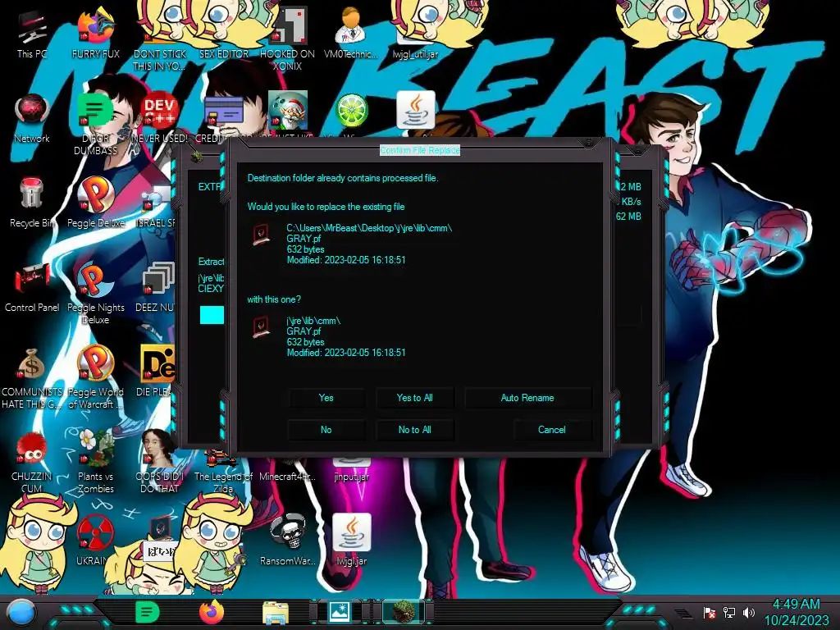Choose Yes to All in the replace dialog
Screen dimensions: 840x630
[x=414, y=398]
